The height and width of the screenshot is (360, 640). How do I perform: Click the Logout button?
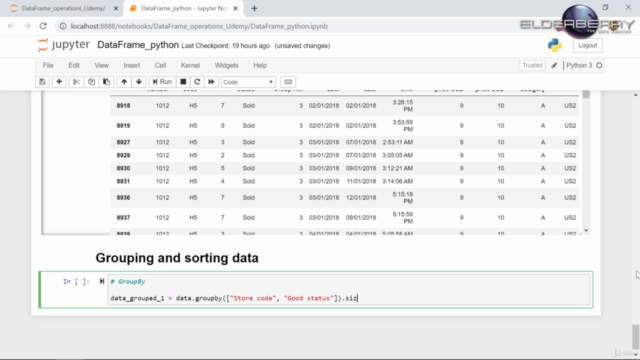[x=587, y=45]
